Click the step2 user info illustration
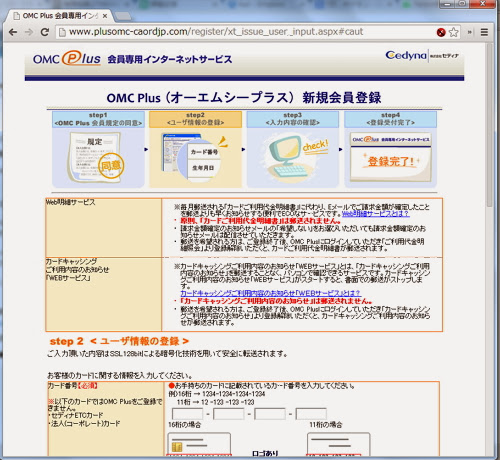The image size is (500, 460). [195, 158]
